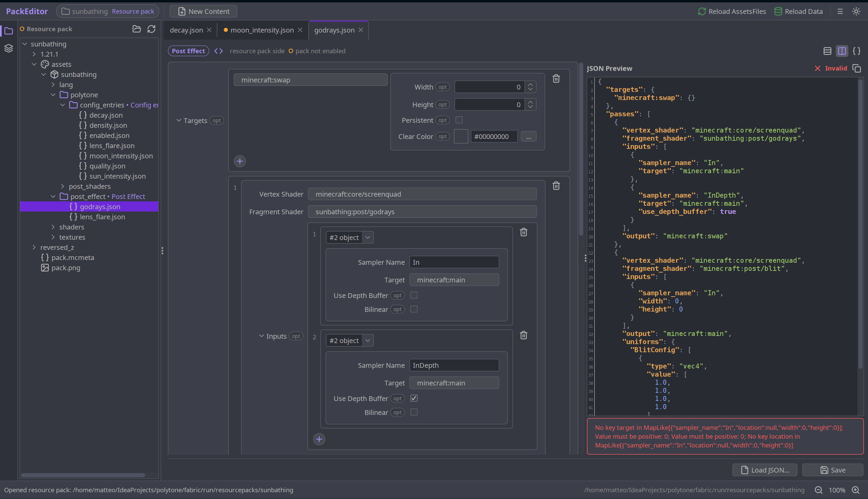Switch to moon_intensity.json tab
Viewport: 868px width, 499px height.
[x=262, y=30]
